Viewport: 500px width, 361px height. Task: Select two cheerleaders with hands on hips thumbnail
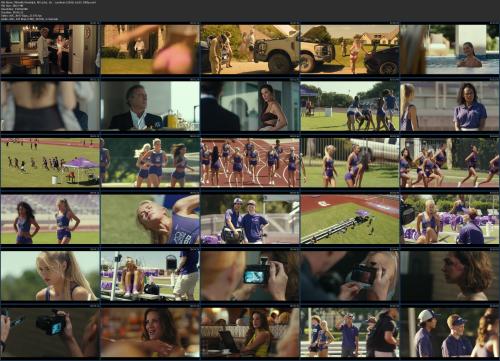tap(50, 219)
